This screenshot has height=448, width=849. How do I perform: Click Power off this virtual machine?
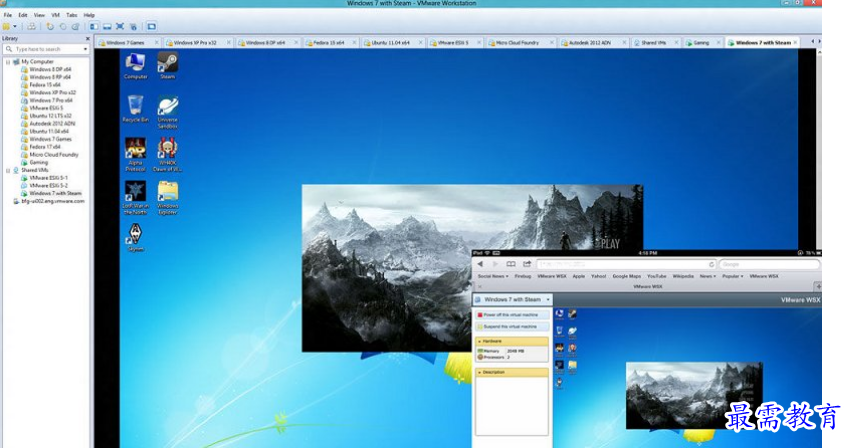point(512,315)
